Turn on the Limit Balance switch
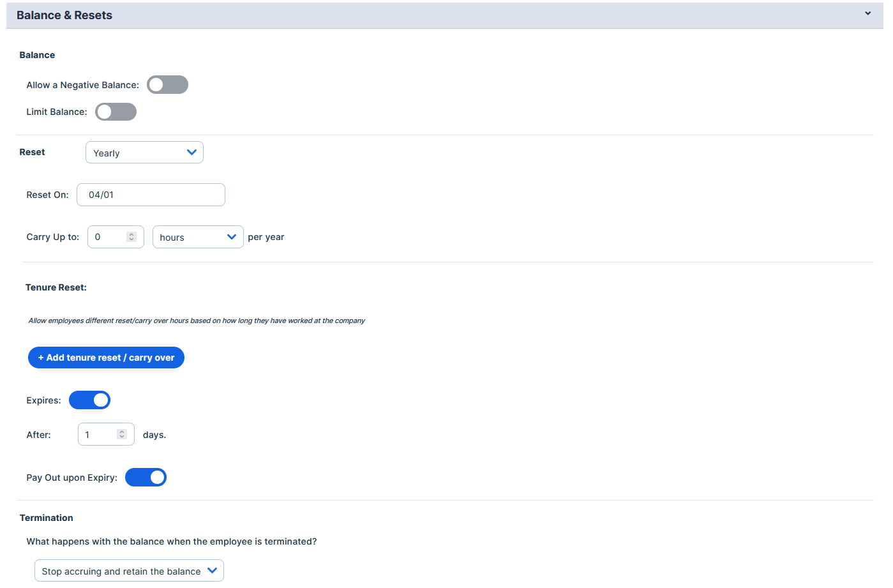The width and height of the screenshot is (893, 588). [x=116, y=112]
